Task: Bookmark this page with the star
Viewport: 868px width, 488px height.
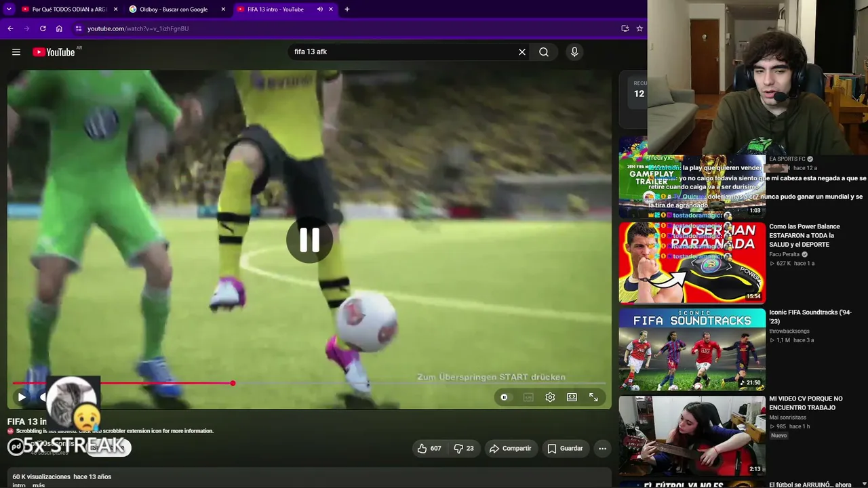Action: click(639, 28)
